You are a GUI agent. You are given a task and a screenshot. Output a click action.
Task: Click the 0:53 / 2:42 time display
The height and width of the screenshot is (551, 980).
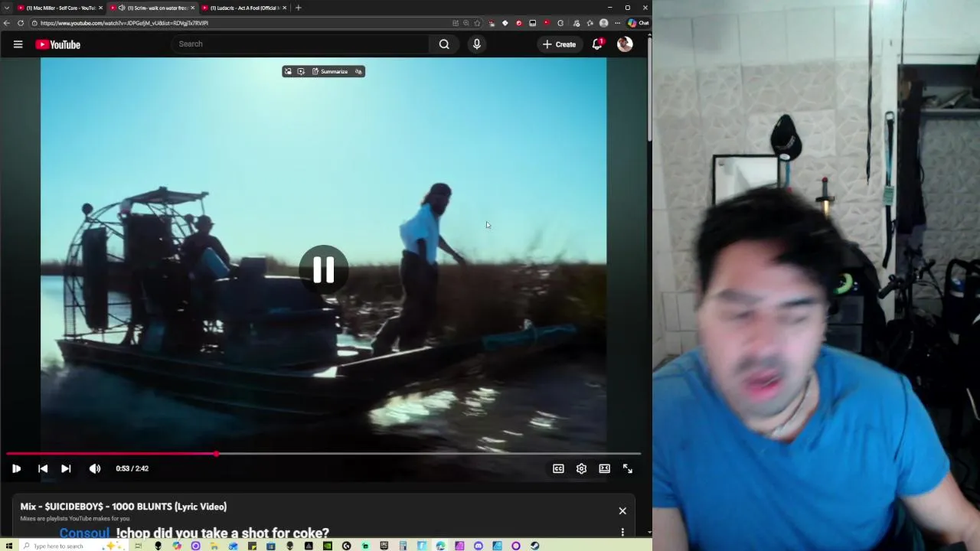[x=132, y=468]
